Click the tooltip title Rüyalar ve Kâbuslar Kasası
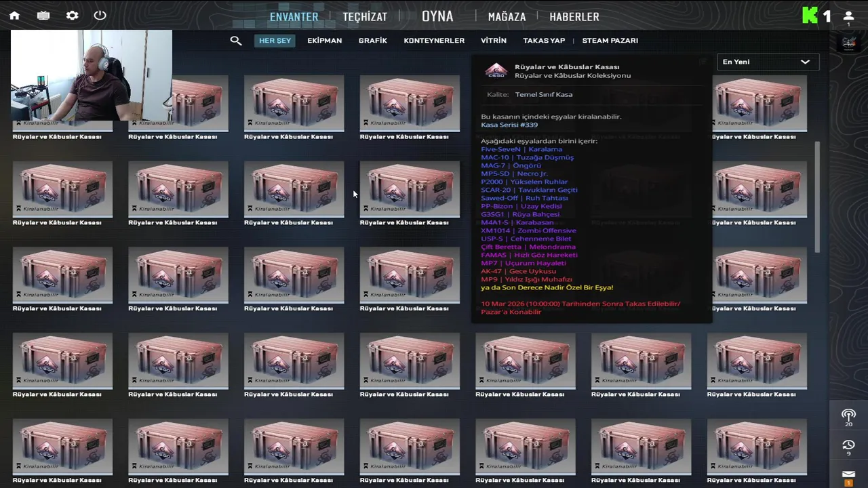Screen dimensions: 868x488 tap(567, 67)
